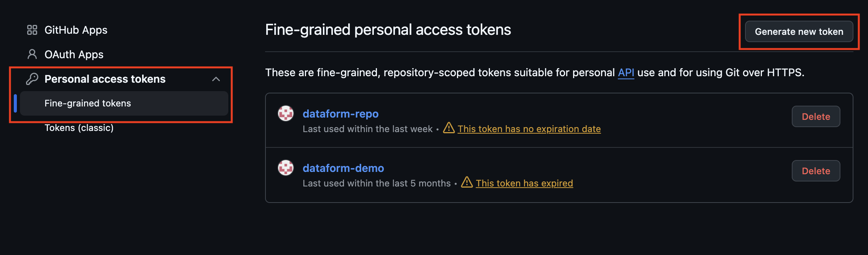The image size is (868, 255).
Task: Delete the dataform-repo token
Action: tap(816, 116)
